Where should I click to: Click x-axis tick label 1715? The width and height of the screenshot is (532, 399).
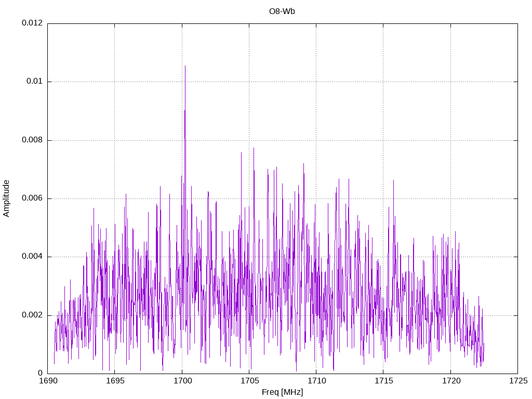[384, 381]
